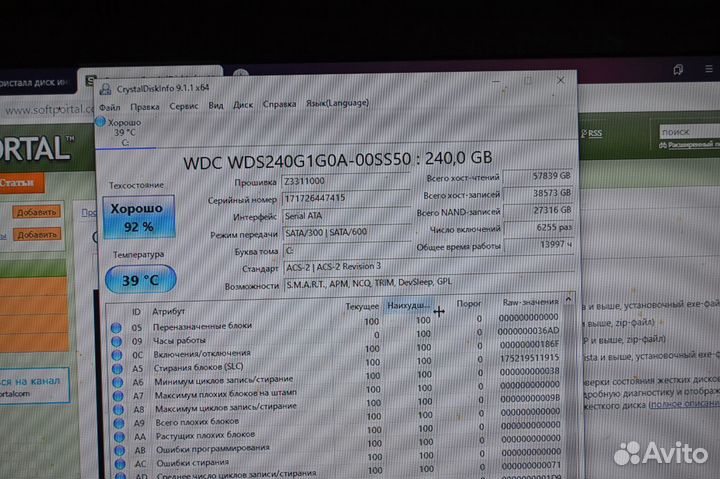Click status icon of AB Ошибки программирования
720x479 pixels.
[x=120, y=450]
